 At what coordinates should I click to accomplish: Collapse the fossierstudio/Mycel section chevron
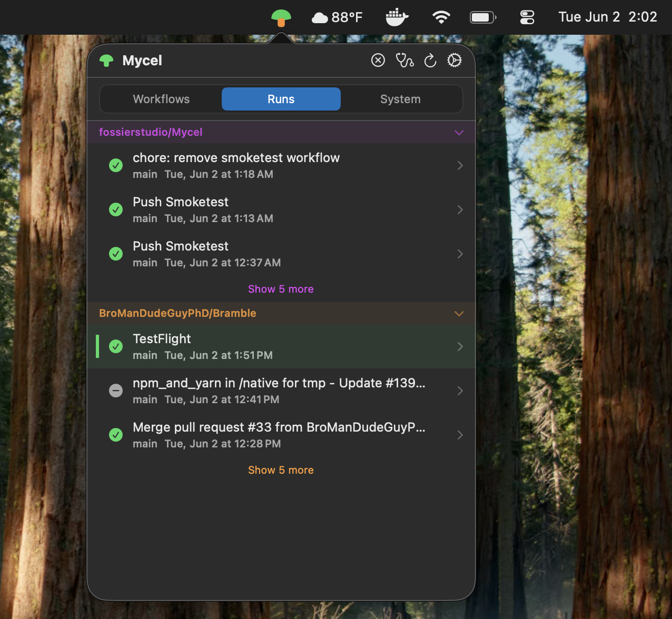click(x=459, y=133)
